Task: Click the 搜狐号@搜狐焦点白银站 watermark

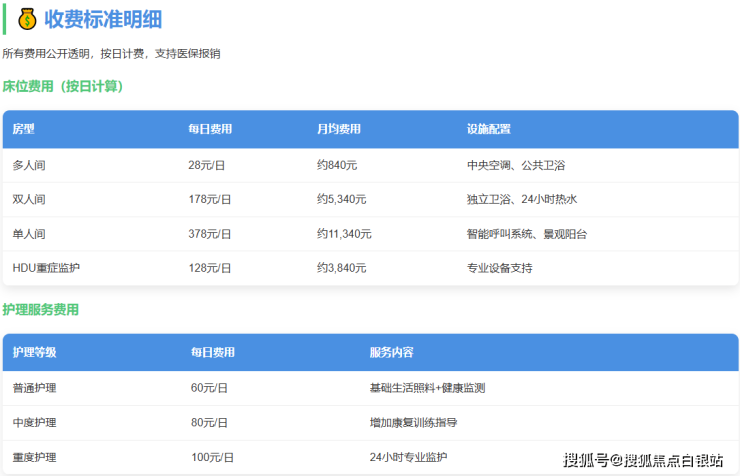Action: pyautogui.click(x=643, y=460)
